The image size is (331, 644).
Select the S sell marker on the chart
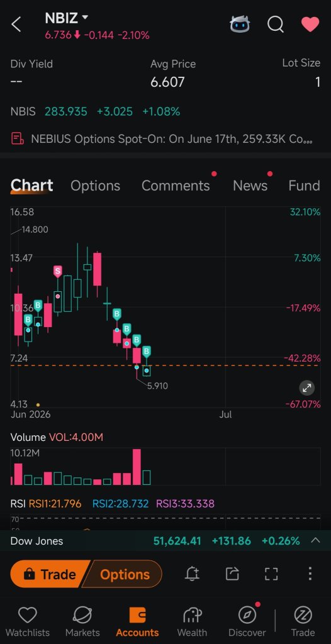pos(57,271)
